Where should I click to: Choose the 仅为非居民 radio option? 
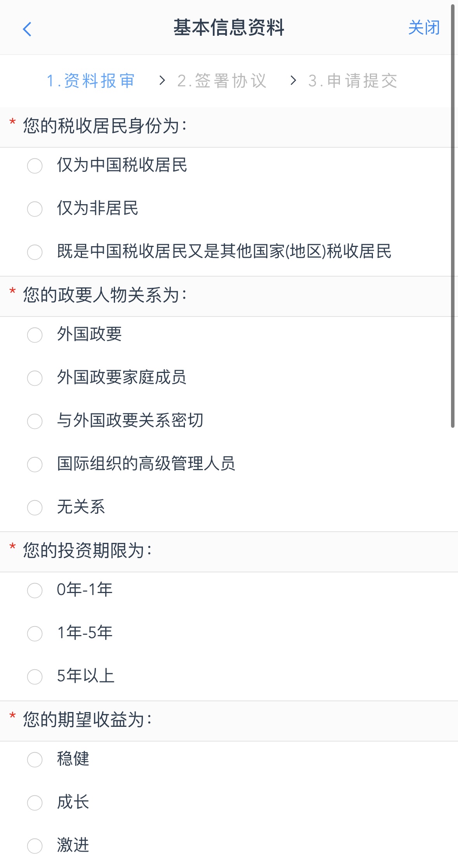[35, 209]
